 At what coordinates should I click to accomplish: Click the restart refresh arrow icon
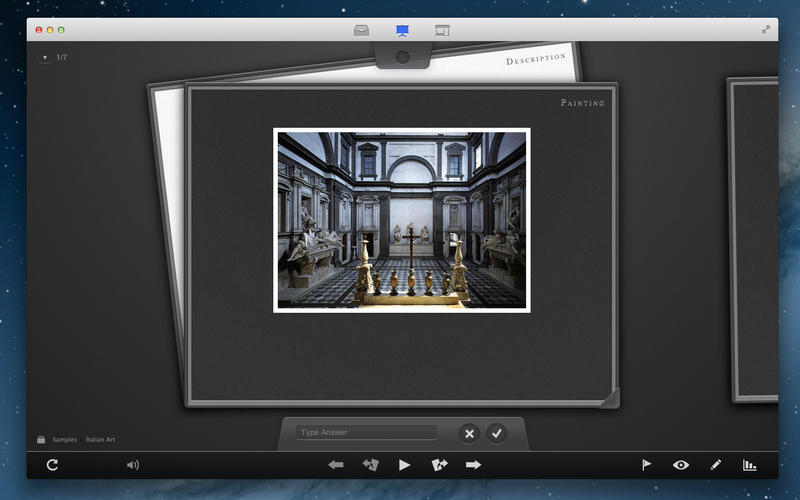coord(52,465)
